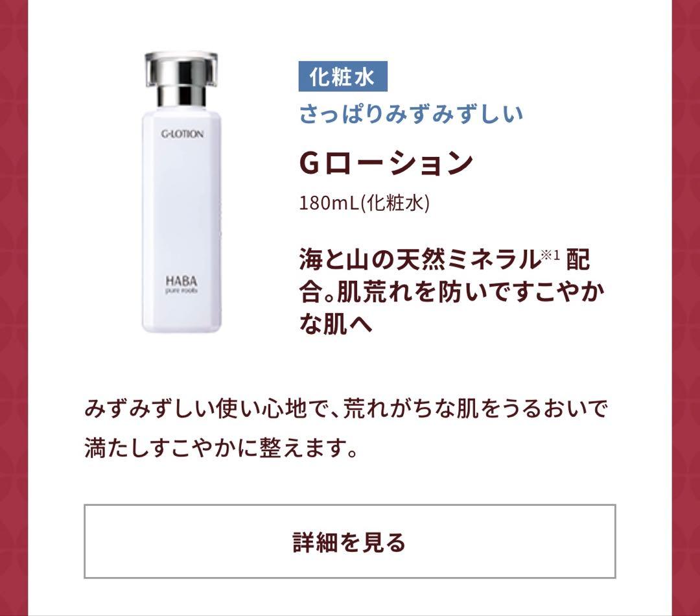700x616 pixels.
Task: Open the Gローション product title
Action: coord(386,163)
